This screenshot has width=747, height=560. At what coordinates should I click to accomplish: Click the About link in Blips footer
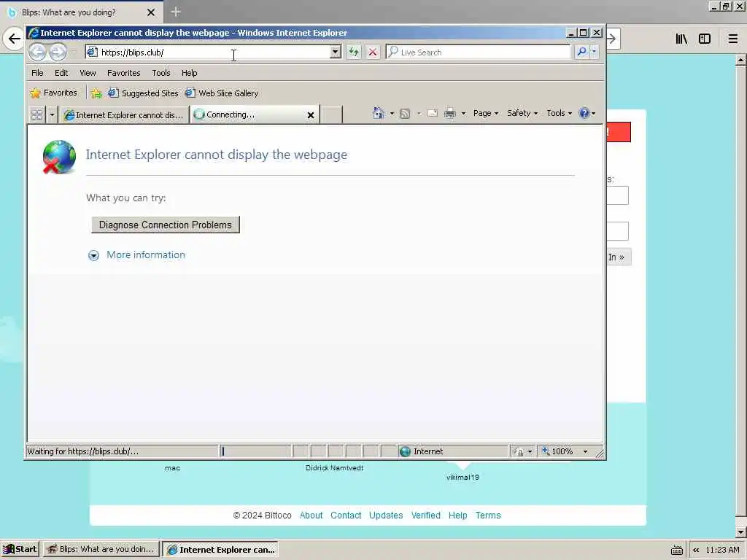(311, 516)
